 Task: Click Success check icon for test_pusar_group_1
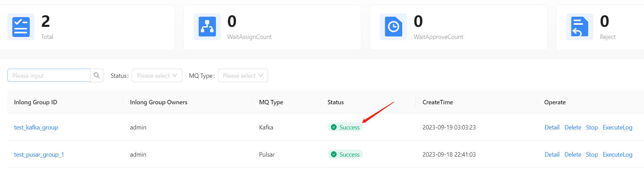334,154
